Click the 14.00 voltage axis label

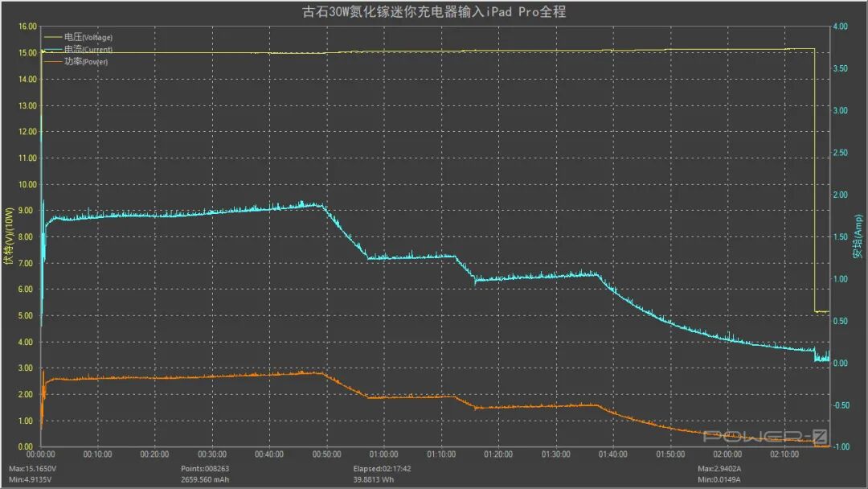27,79
